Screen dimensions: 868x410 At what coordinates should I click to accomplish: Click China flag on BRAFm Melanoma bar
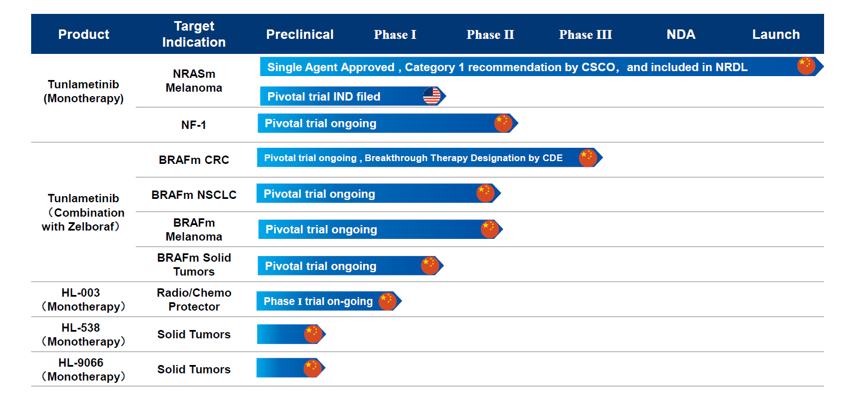coord(490,229)
